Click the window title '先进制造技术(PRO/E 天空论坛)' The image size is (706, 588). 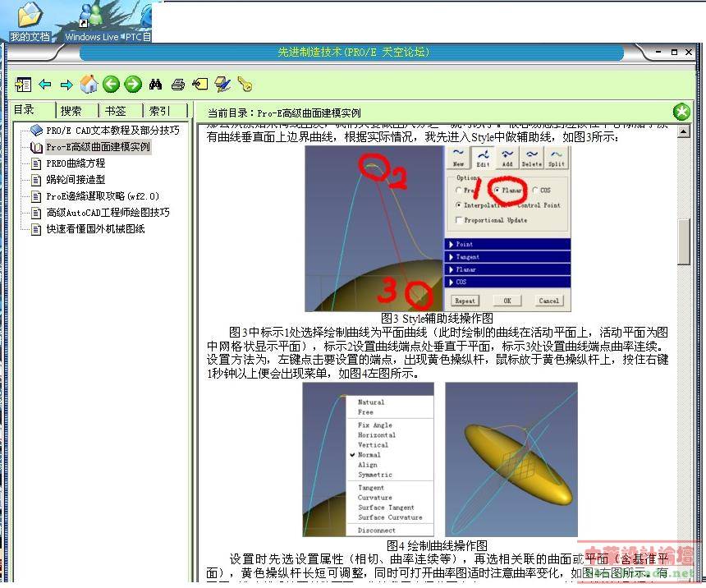pyautogui.click(x=354, y=53)
